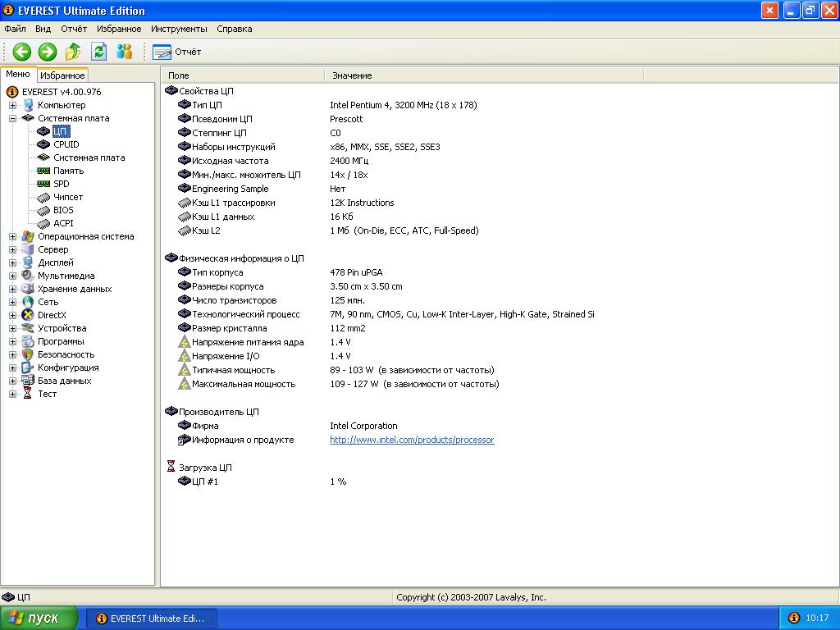Click the users icon in toolbar
This screenshot has width=840, height=630.
125,52
